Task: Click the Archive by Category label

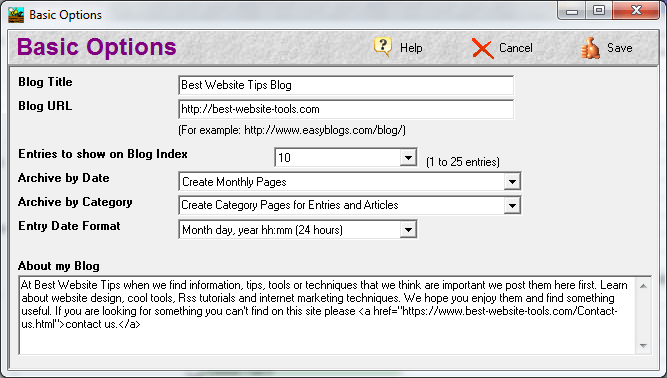Action: (75, 202)
